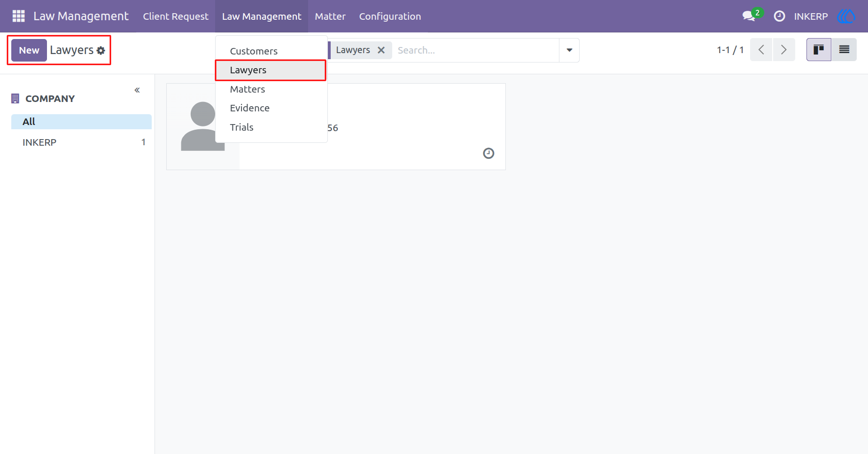The image size is (868, 454).
Task: Select Trials from the dropdown menu
Action: [x=271, y=127]
